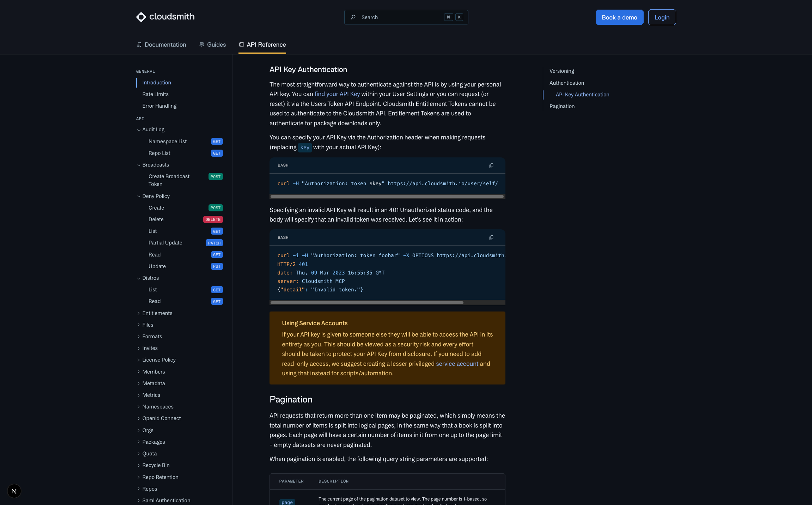The image size is (812, 505).
Task: Click the Login button
Action: (x=662, y=17)
